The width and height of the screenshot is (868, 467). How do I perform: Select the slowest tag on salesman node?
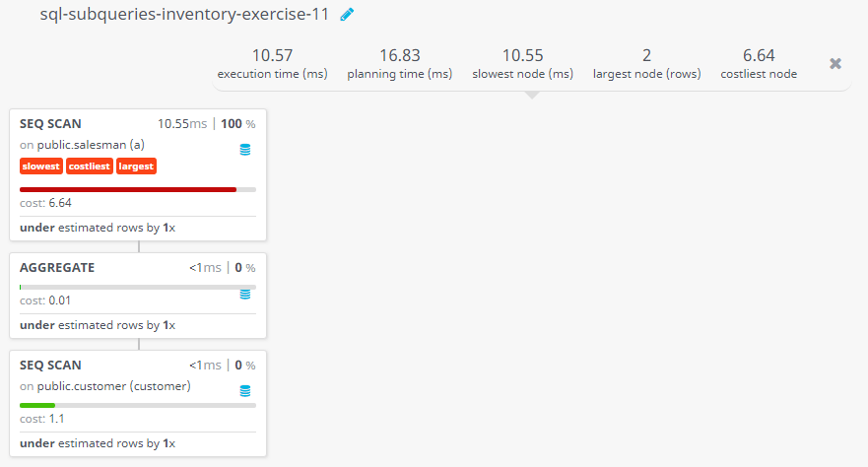coord(41,166)
